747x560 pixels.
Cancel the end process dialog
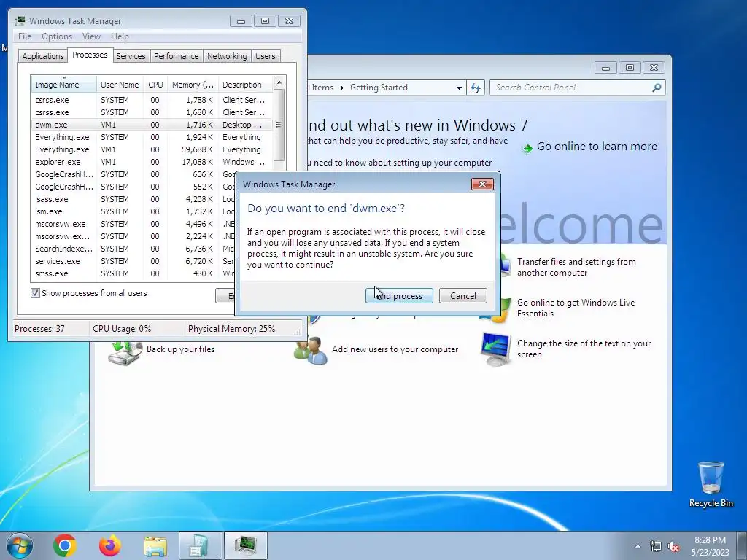463,296
